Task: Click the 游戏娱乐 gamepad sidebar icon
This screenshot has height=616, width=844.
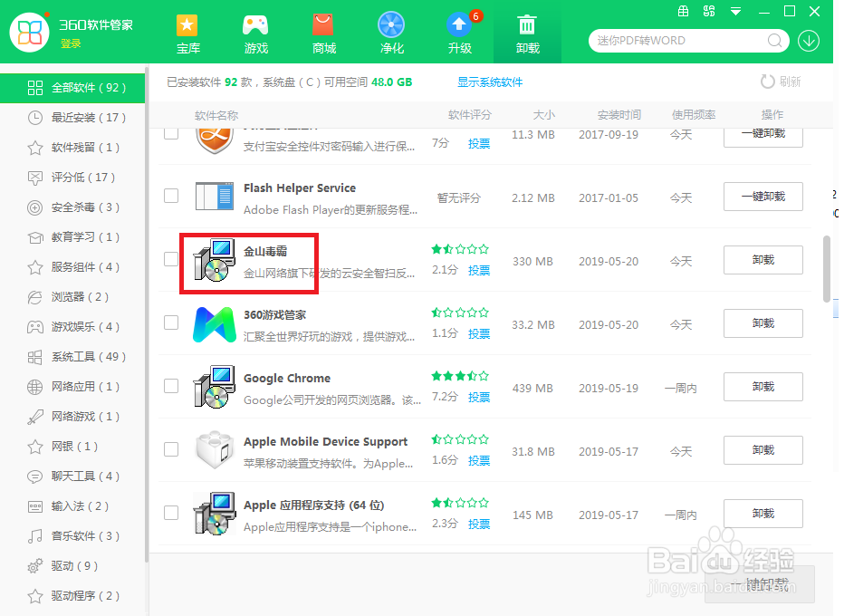Action: [x=35, y=327]
